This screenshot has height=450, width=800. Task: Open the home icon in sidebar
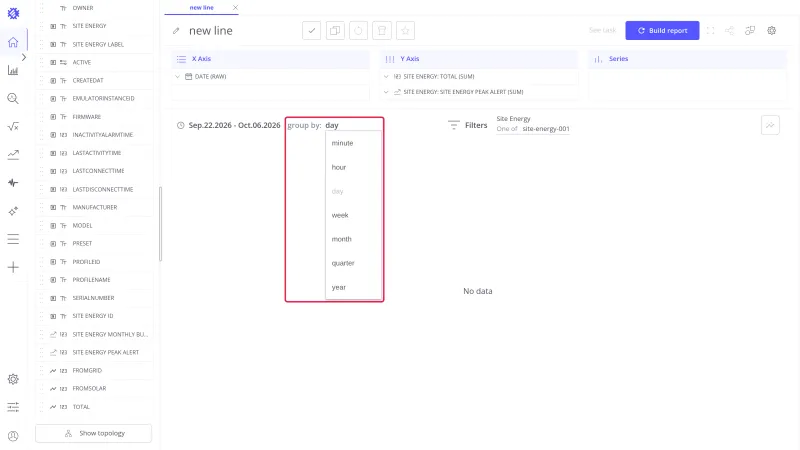click(x=13, y=42)
